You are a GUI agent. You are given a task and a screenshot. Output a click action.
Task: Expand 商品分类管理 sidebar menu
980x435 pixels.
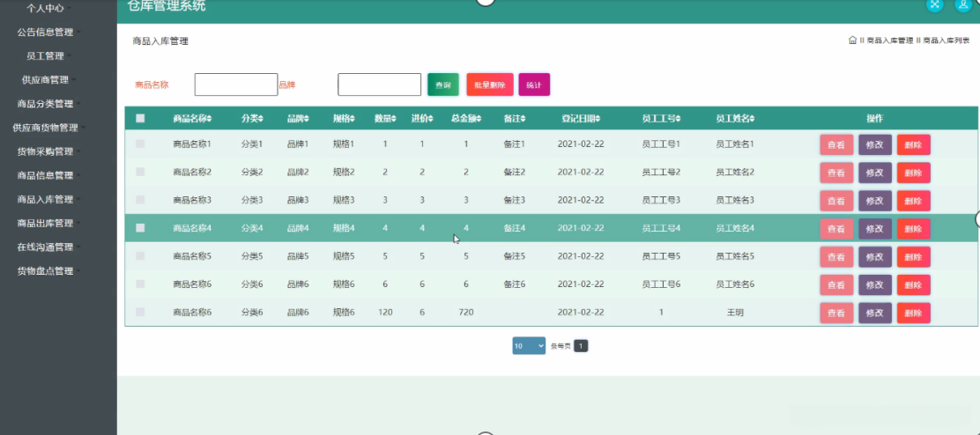tap(45, 104)
